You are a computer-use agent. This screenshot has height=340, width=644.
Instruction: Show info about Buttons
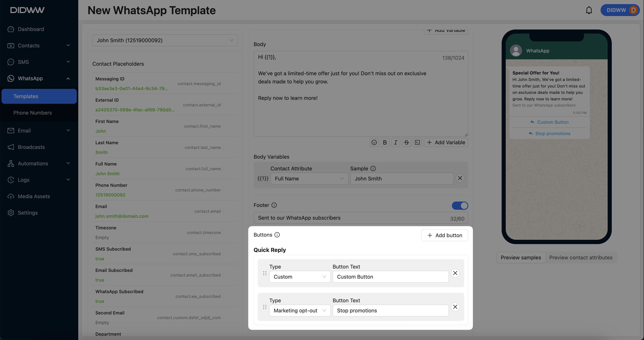(x=277, y=235)
